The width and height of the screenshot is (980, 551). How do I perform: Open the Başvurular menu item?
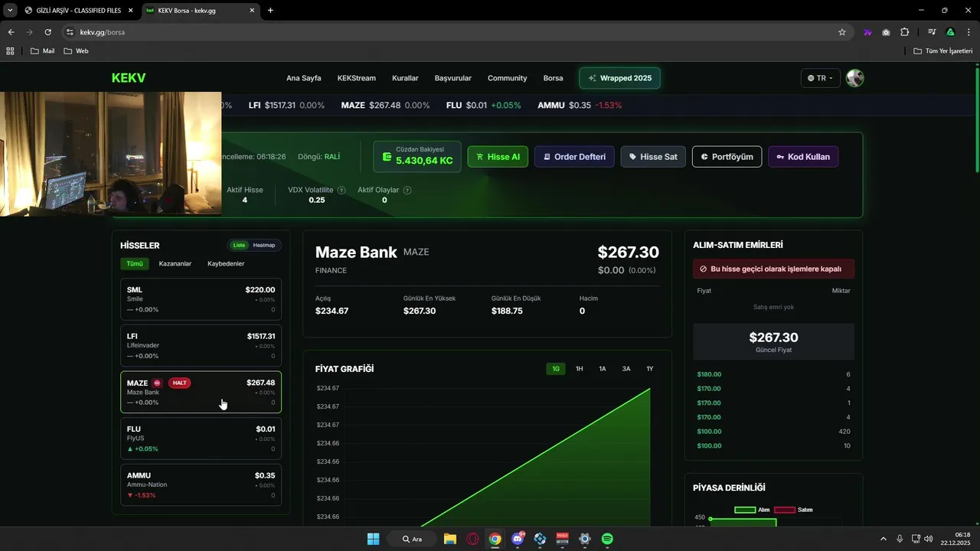(453, 78)
